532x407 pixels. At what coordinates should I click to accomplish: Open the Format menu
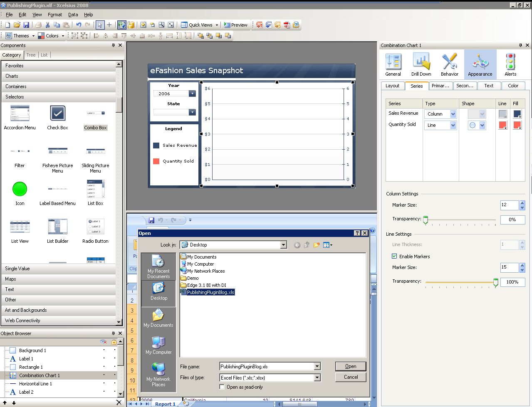(54, 15)
